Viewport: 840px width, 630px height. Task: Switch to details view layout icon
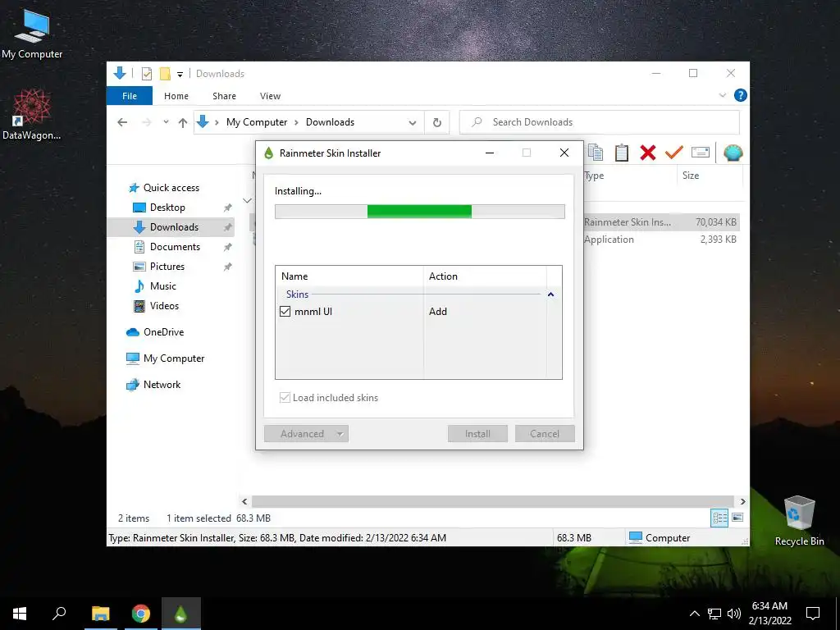pyautogui.click(x=719, y=518)
